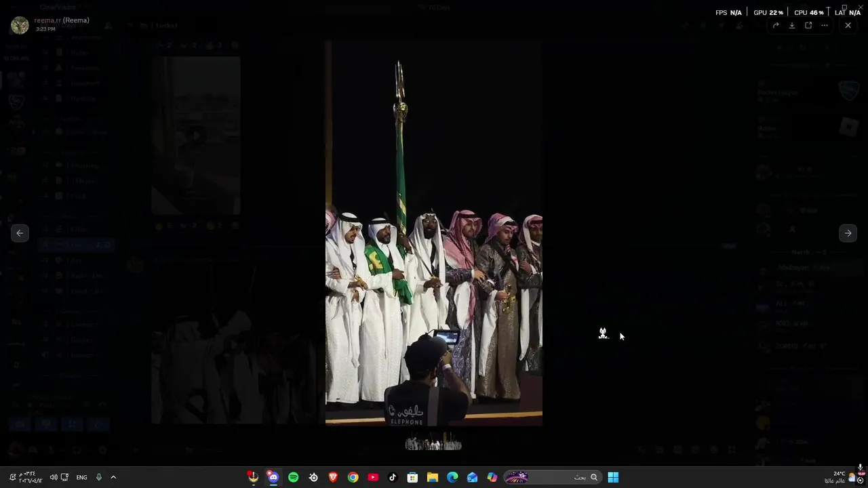The height and width of the screenshot is (488, 868).
Task: Open Copilot from the taskbar
Action: pyautogui.click(x=492, y=477)
